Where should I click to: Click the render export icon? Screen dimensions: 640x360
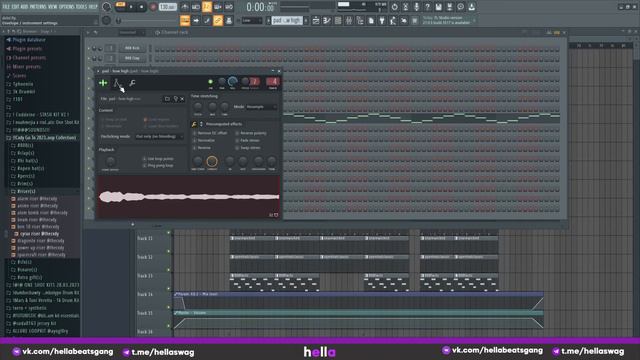point(449,7)
